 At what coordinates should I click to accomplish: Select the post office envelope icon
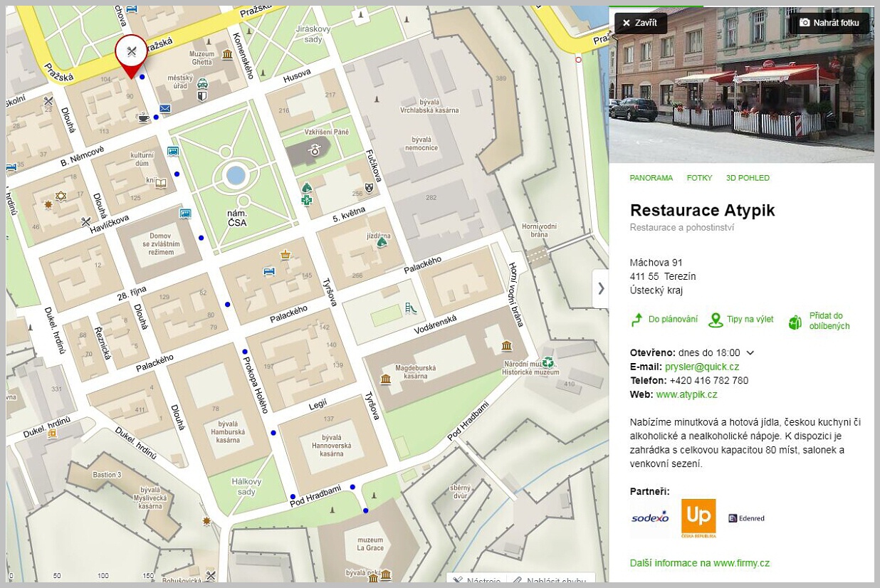165,109
